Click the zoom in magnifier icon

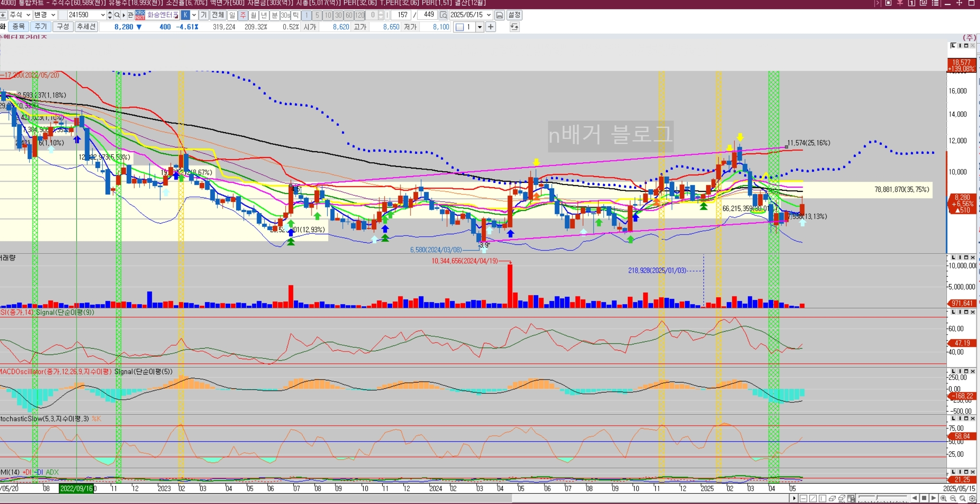(943, 498)
